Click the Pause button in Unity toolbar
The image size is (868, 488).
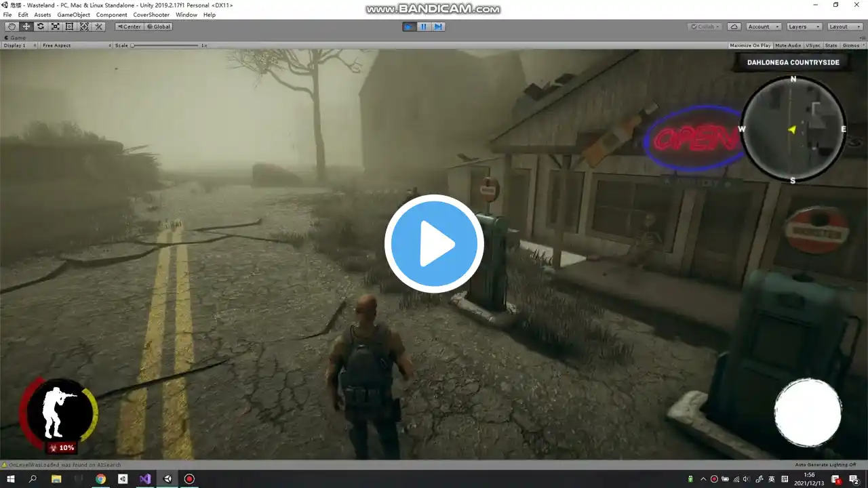(x=424, y=26)
